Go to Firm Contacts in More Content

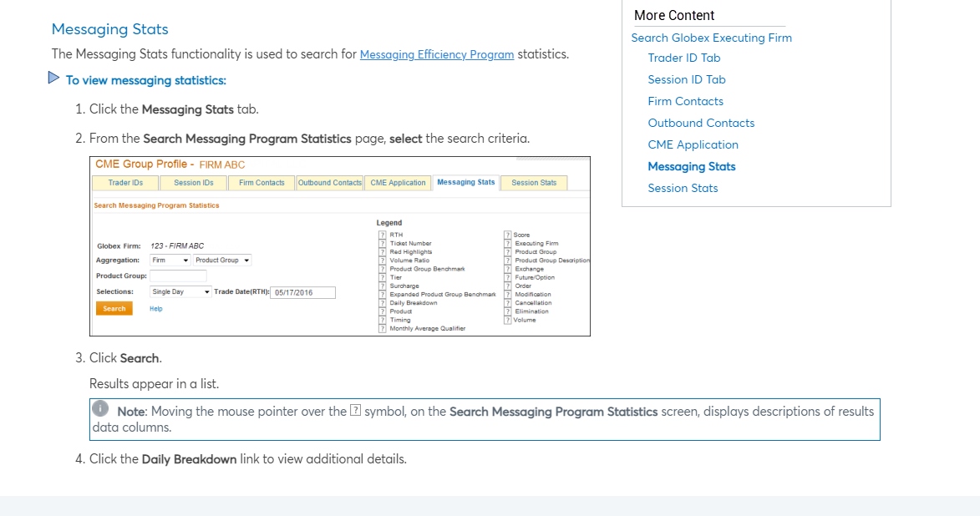[x=685, y=101]
